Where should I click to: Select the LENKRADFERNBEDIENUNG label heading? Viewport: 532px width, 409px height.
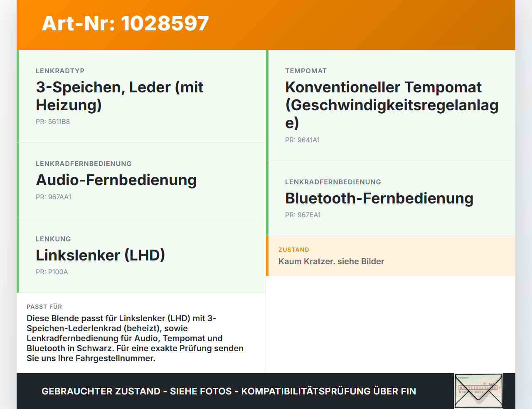pyautogui.click(x=84, y=164)
